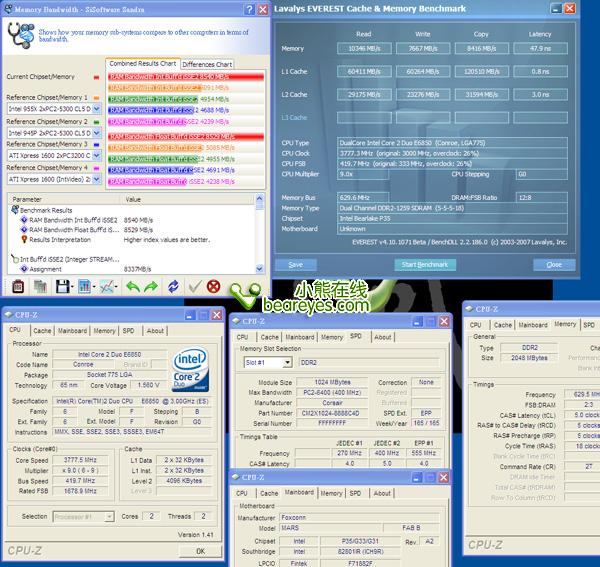The height and width of the screenshot is (567, 600).
Task: Click the green Forward arrow in Sandra
Action: pos(151,286)
